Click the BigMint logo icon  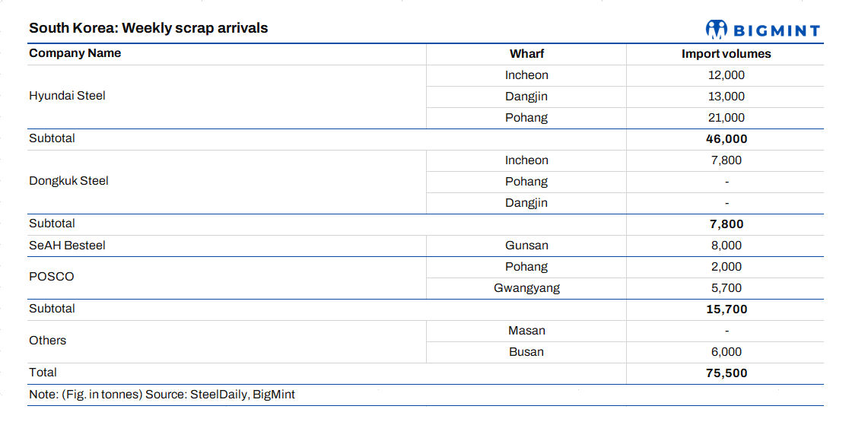point(717,30)
